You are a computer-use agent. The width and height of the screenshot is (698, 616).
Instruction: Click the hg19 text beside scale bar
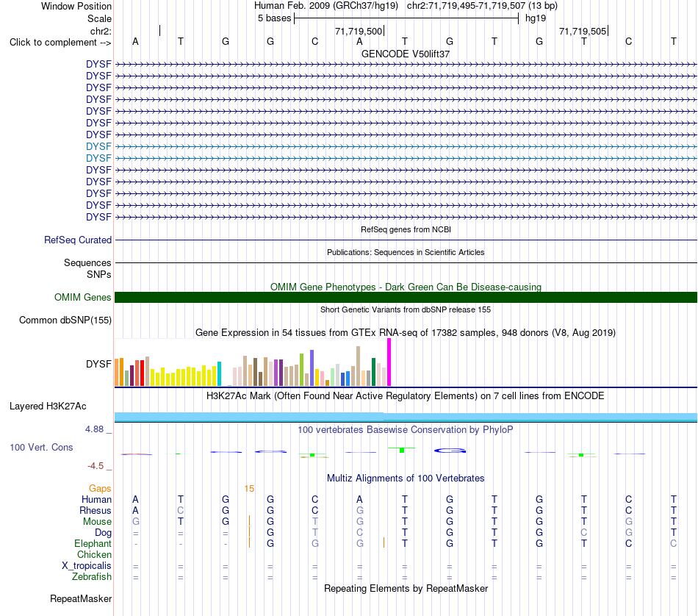pos(536,18)
